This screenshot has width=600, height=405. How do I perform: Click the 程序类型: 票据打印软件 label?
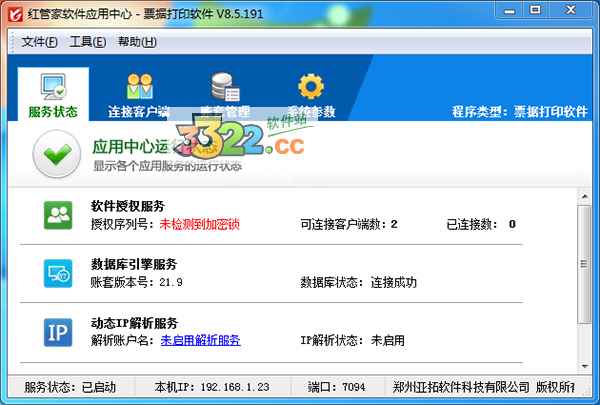[x=520, y=111]
